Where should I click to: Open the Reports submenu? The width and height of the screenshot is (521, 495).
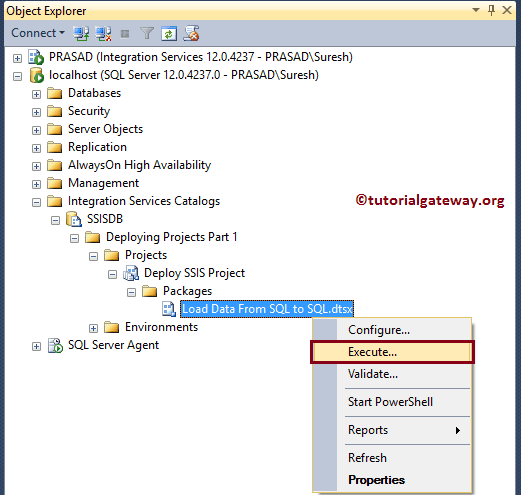(392, 430)
